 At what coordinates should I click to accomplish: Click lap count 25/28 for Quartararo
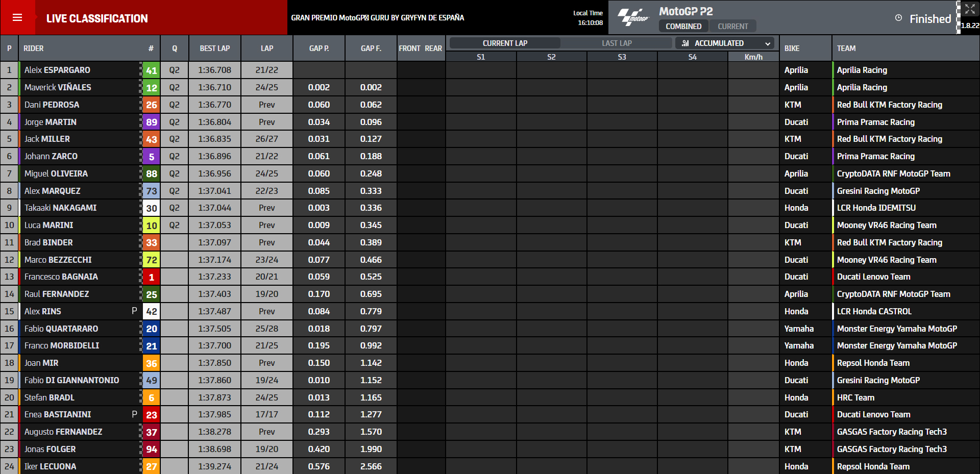pyautogui.click(x=267, y=329)
